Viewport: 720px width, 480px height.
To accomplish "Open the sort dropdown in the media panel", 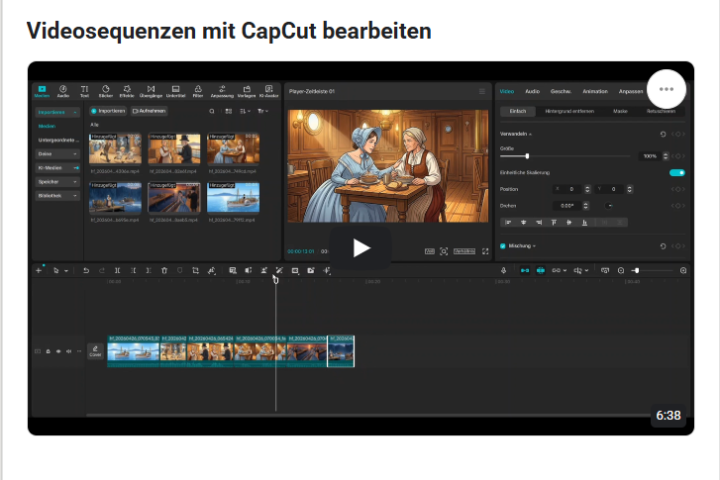I will pyautogui.click(x=245, y=111).
